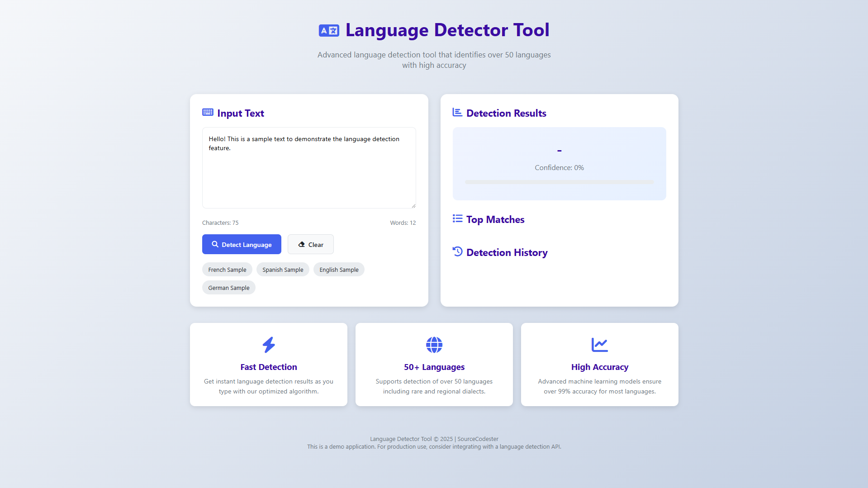This screenshot has height=488, width=868.
Task: Click the translate icon beside the page title
Action: pos(329,30)
